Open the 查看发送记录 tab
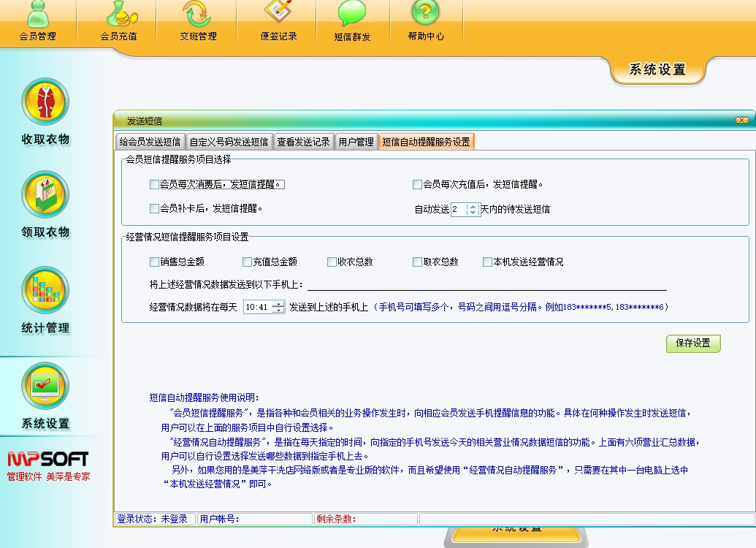 click(303, 142)
